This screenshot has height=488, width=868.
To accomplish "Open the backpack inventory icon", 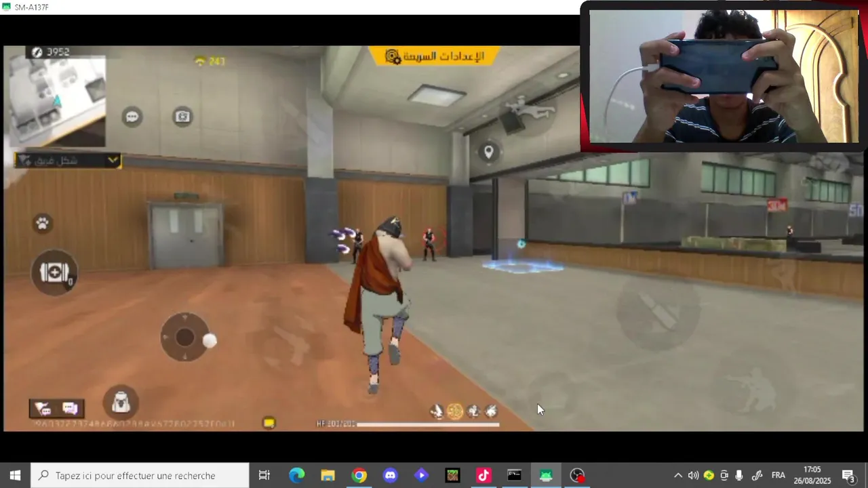I will 121,403.
